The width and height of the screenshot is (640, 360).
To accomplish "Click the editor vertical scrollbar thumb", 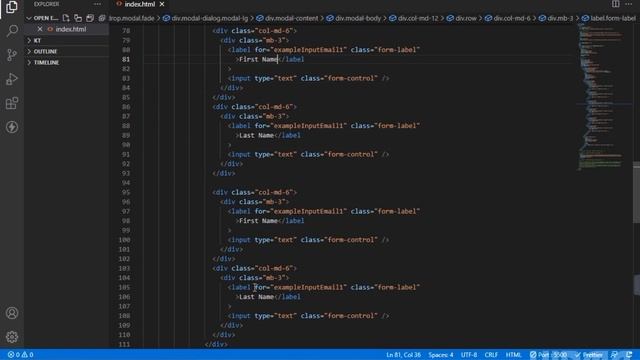I will [x=636, y=192].
